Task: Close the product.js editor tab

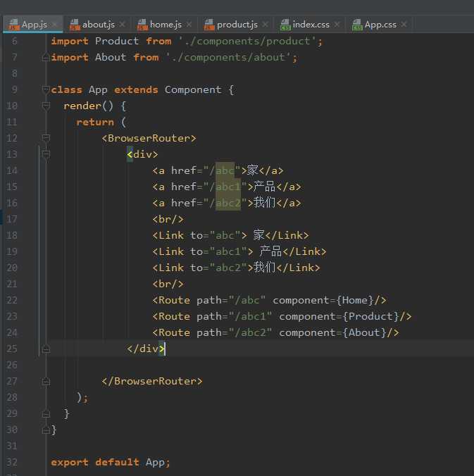Action: tap(263, 25)
